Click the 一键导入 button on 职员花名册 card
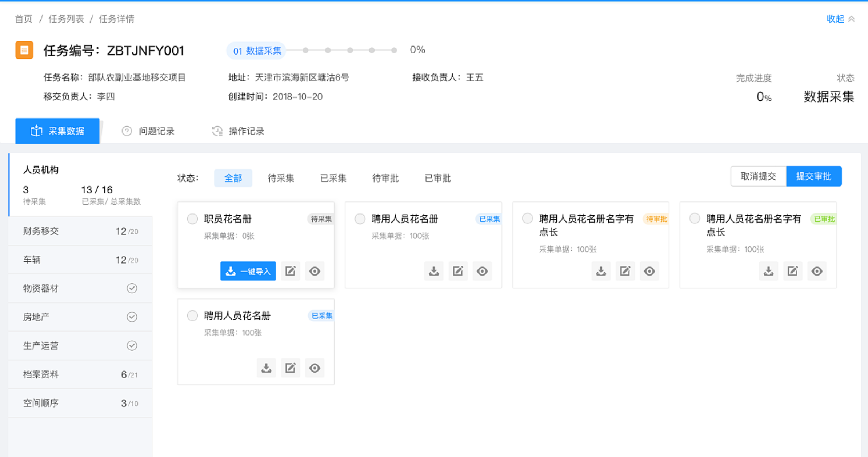 pyautogui.click(x=248, y=271)
